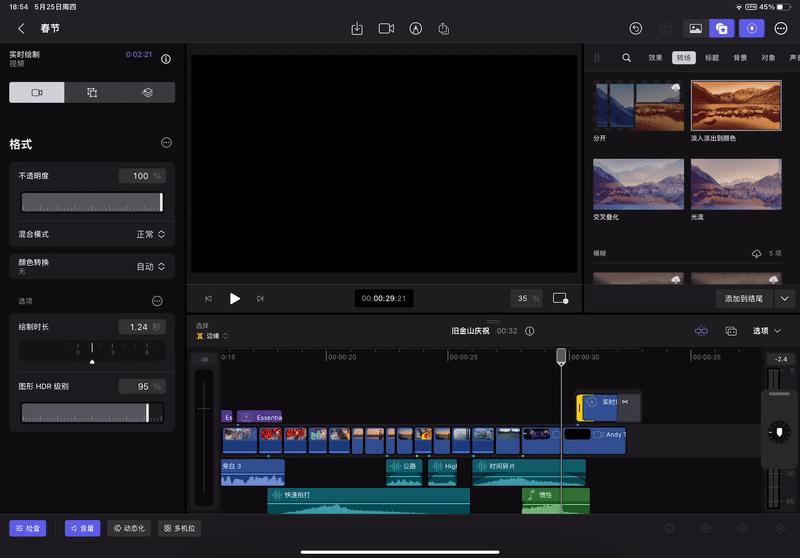Switch to the 标题 titles tab
This screenshot has height=558, width=800.
711,58
